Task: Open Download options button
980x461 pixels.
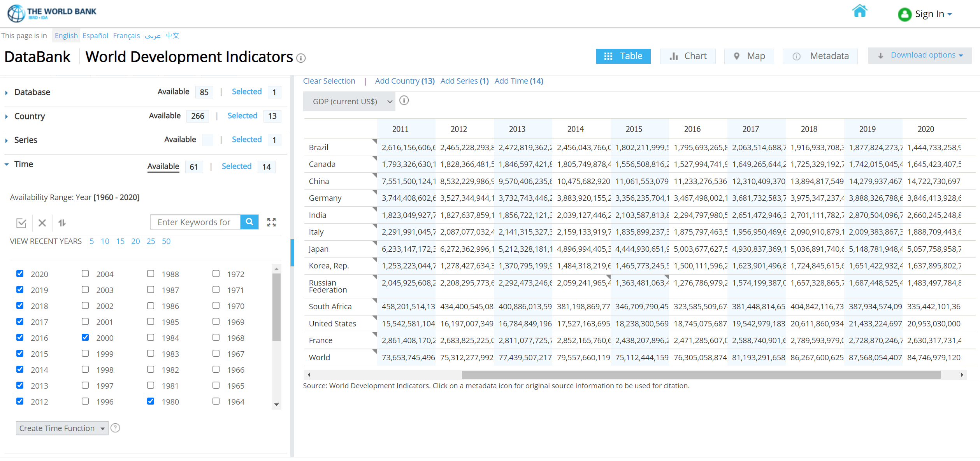Action: click(920, 55)
